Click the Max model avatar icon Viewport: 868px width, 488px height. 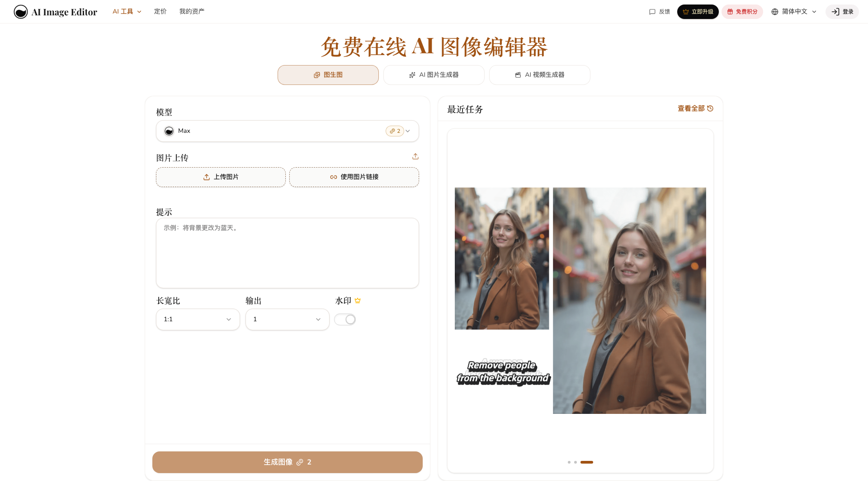coord(169,131)
